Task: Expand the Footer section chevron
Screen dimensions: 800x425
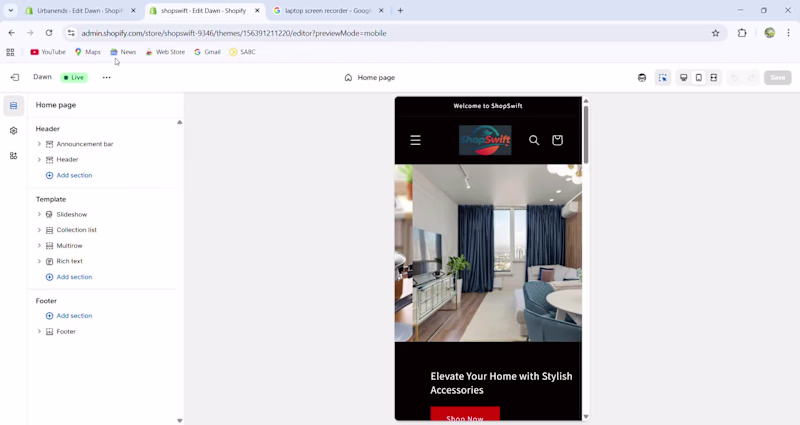Action: coord(39,332)
